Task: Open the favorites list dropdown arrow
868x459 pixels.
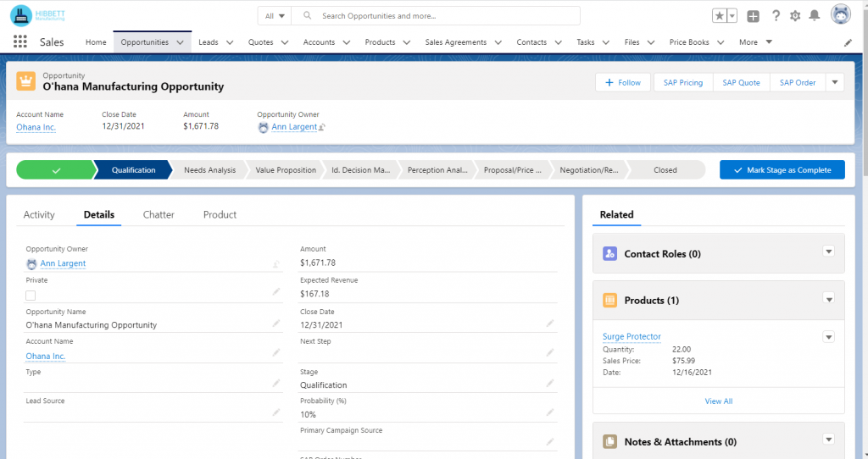Action: coord(732,15)
